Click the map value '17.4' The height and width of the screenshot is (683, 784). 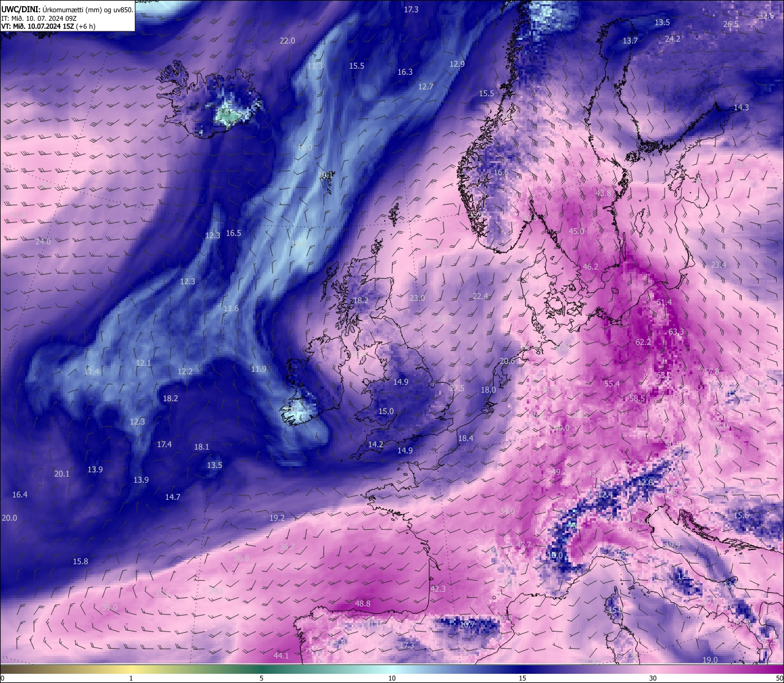click(x=164, y=445)
